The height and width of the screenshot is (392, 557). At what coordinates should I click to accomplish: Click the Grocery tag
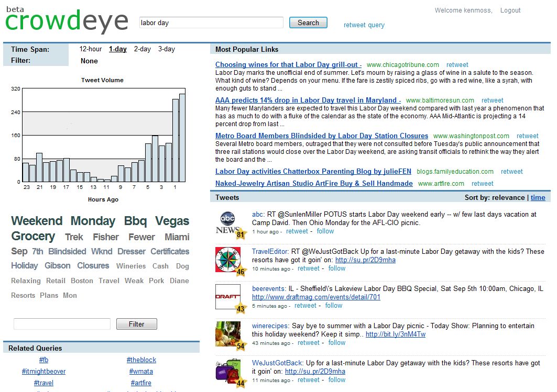coord(33,236)
